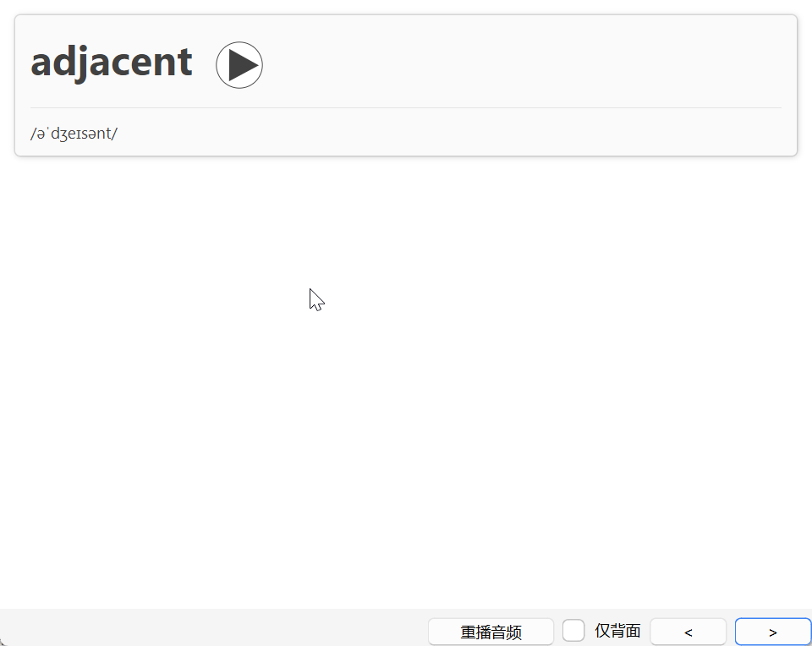Click the phonetic text /əˈdʒeɪsənt/
Viewport: 812px width, 646px height.
point(74,134)
